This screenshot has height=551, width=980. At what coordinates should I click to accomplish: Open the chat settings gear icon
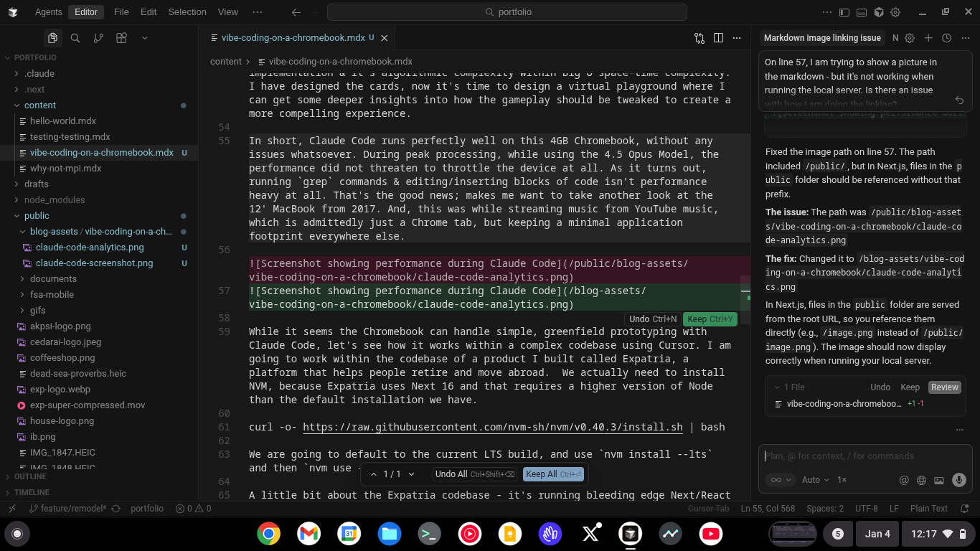click(908, 37)
